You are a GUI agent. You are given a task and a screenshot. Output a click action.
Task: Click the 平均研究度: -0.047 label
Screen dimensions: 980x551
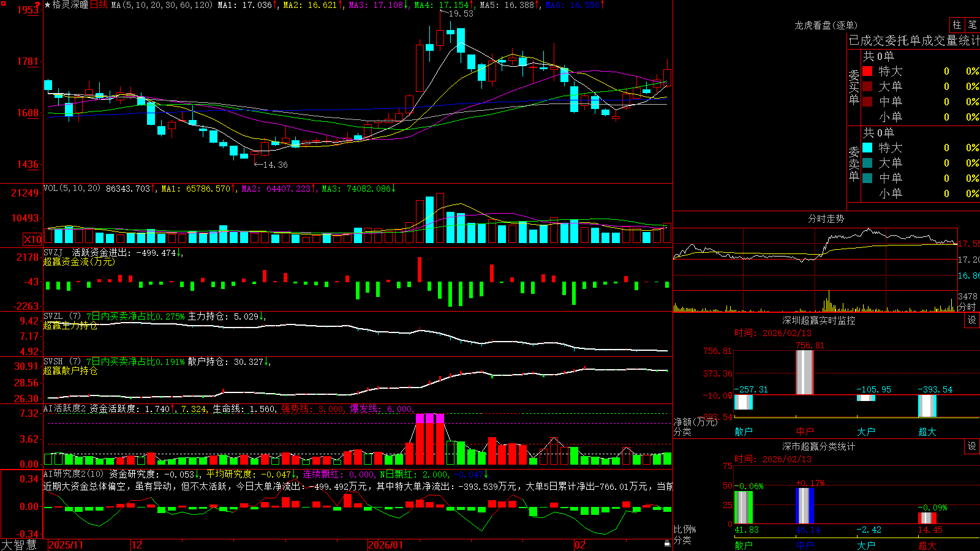pyautogui.click(x=249, y=474)
